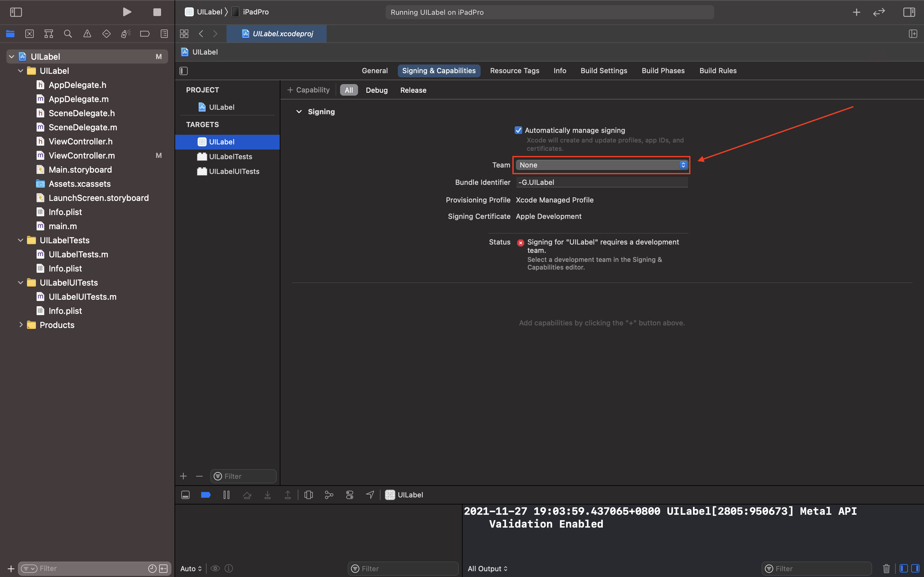This screenshot has height=577, width=924.
Task: Click the Stop button in the toolbar
Action: point(157,12)
